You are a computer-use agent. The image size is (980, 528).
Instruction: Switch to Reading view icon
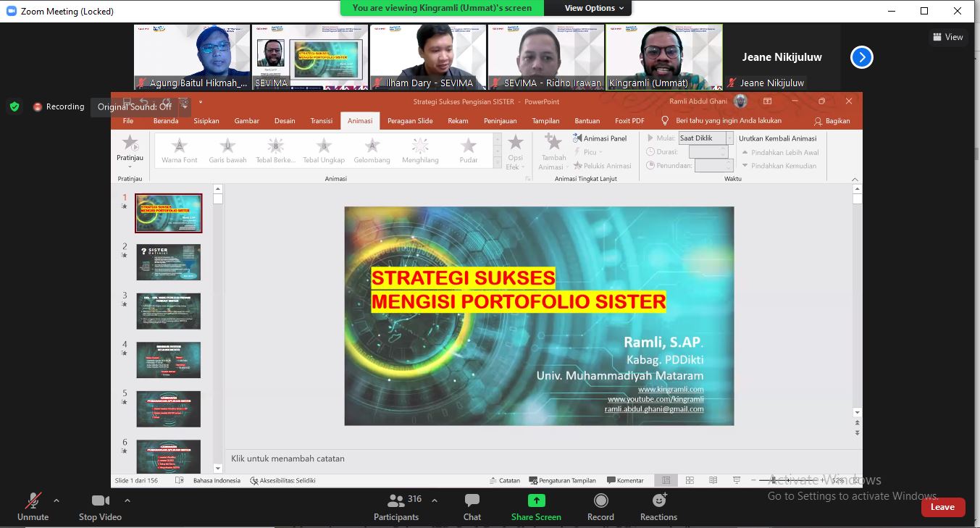point(713,480)
